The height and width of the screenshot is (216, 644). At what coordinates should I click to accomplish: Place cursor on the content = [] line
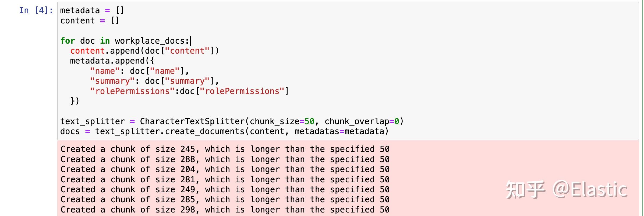point(89,21)
